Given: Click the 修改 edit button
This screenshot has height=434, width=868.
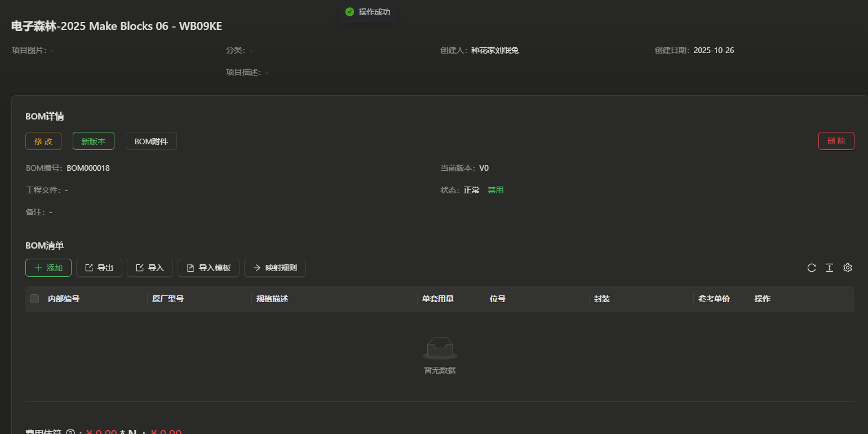Looking at the screenshot, I should point(43,141).
